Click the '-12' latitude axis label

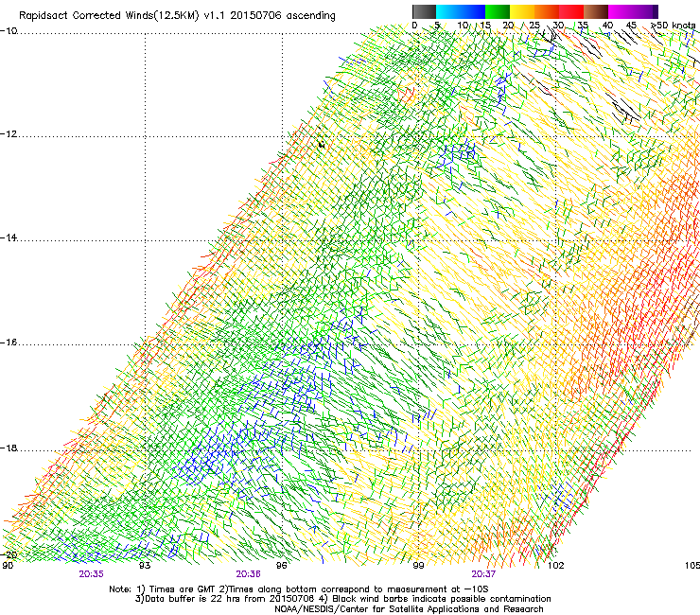tap(9, 134)
